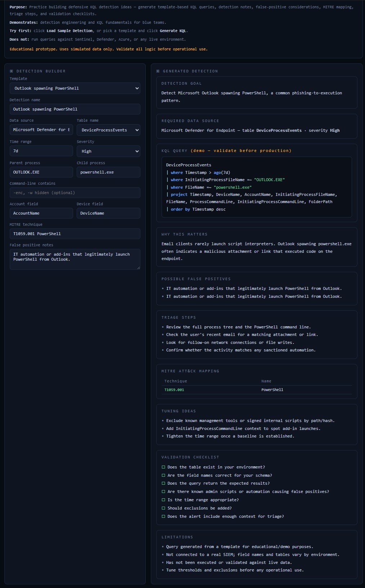Click the Data source input field
Screen dimensions: 365x588
[41, 130]
